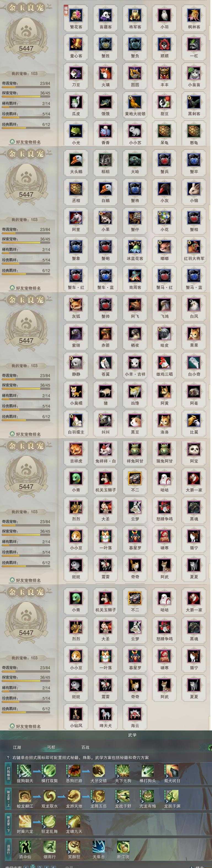Switch to the 百战 tab

pyautogui.click(x=85, y=747)
